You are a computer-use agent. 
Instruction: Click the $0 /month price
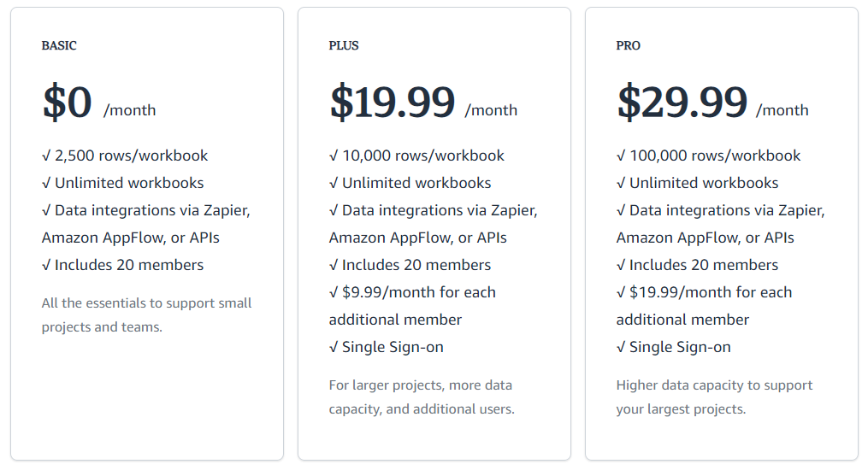coord(98,103)
